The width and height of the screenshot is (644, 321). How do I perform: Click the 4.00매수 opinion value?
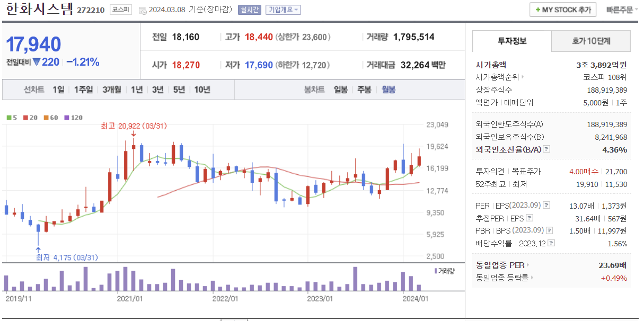point(584,172)
